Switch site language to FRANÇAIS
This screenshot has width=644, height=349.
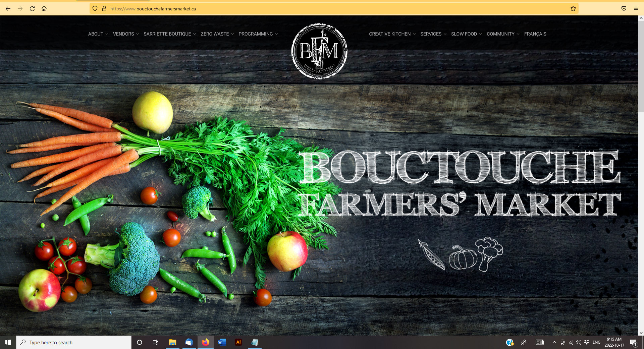pos(535,34)
